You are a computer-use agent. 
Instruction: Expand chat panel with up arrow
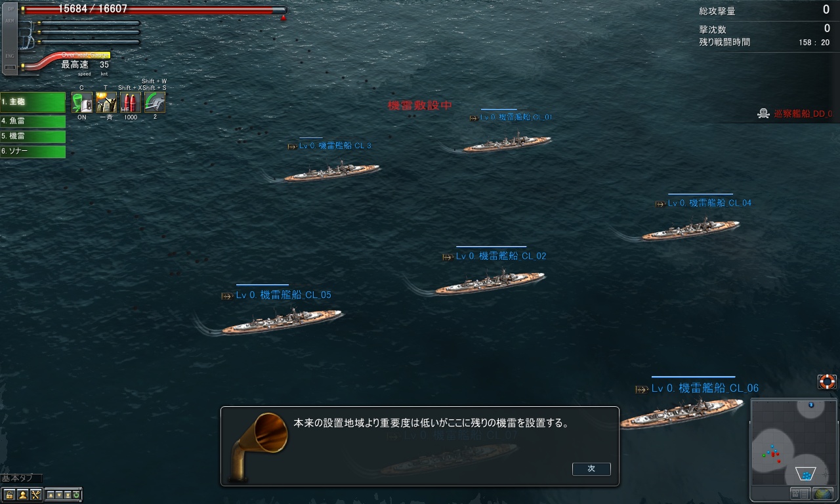[51, 495]
